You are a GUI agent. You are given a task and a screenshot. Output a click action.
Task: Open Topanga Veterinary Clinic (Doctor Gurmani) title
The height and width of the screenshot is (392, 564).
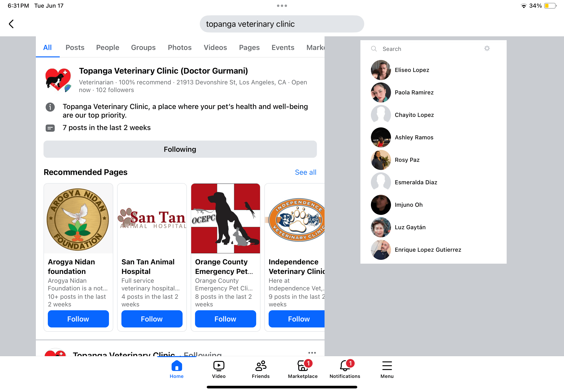coord(163,71)
